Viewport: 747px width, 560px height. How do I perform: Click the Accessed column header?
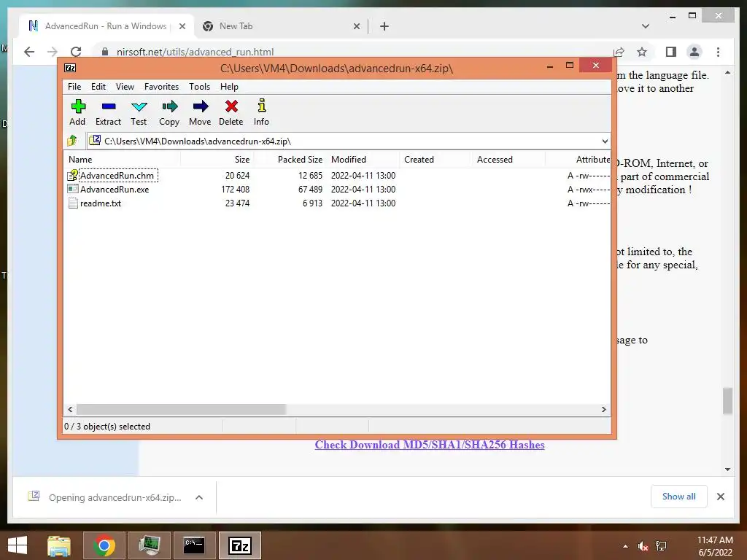[508, 160]
